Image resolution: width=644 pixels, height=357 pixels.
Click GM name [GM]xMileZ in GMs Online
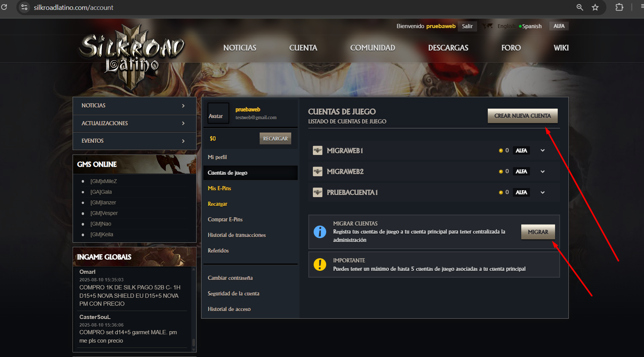pos(103,182)
